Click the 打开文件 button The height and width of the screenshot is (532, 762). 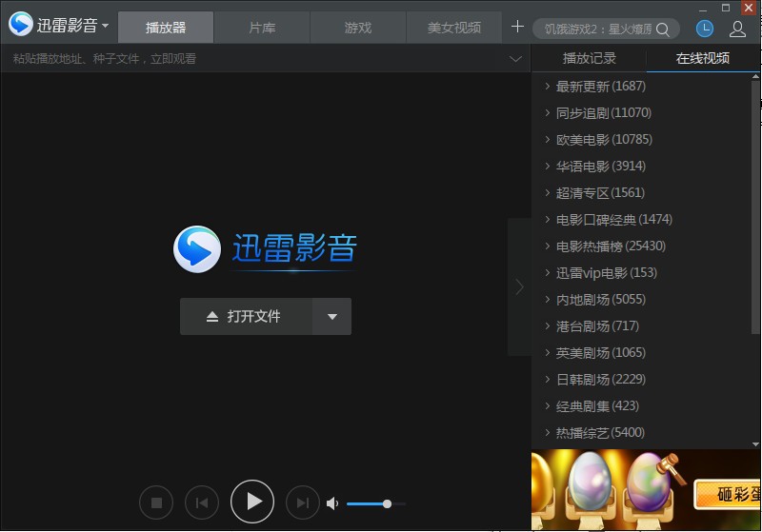click(246, 317)
